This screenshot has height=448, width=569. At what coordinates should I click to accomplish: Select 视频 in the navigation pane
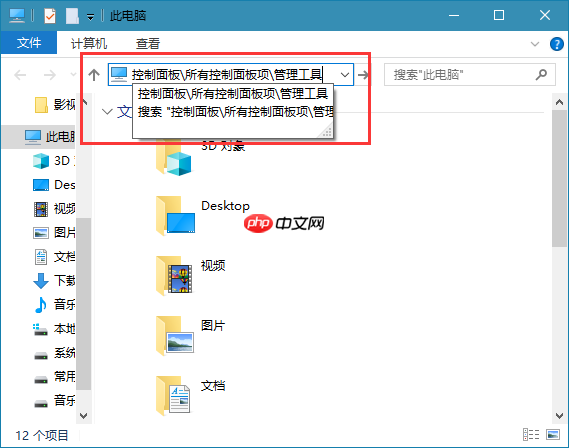(54, 209)
